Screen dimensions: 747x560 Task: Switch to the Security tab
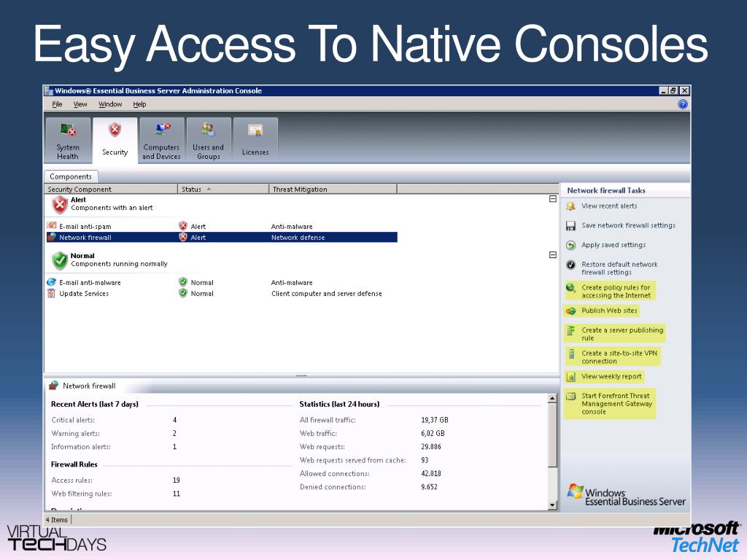pos(115,141)
